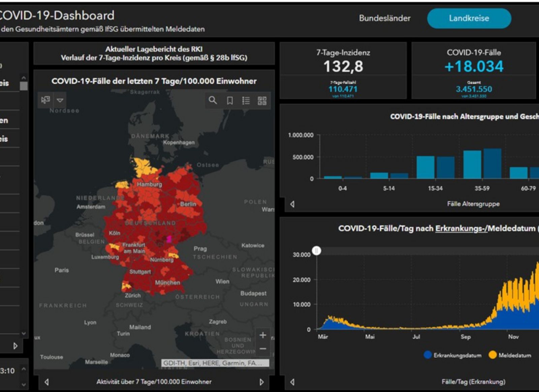Go to previous map view arrow
This screenshot has width=539, height=392.
47,382
